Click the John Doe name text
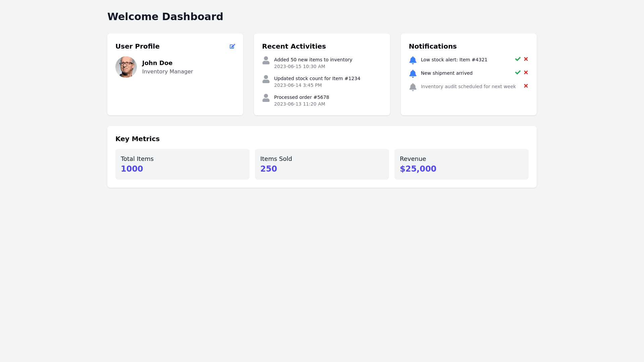Image resolution: width=644 pixels, height=362 pixels. point(157,63)
